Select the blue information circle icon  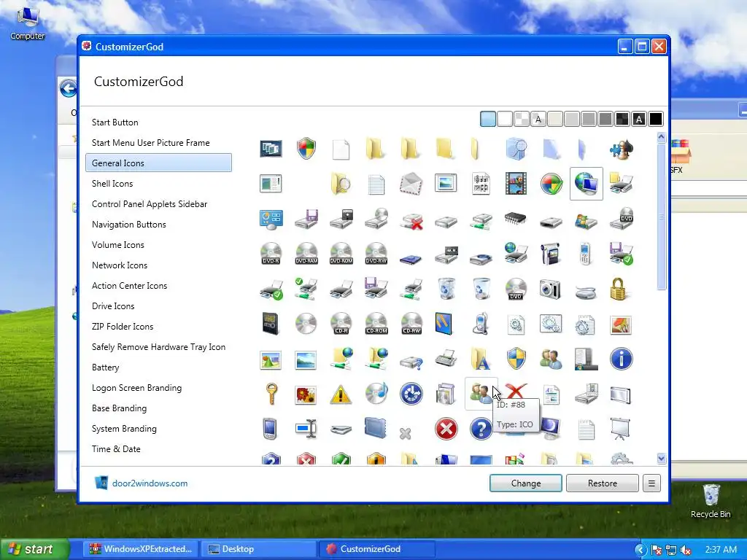[622, 359]
